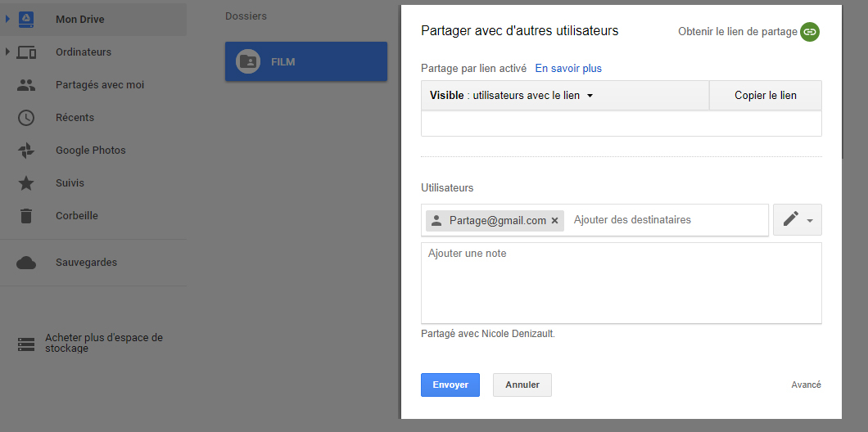Open the pencil edit permission dropdown
This screenshot has height=432, width=868.
(797, 220)
